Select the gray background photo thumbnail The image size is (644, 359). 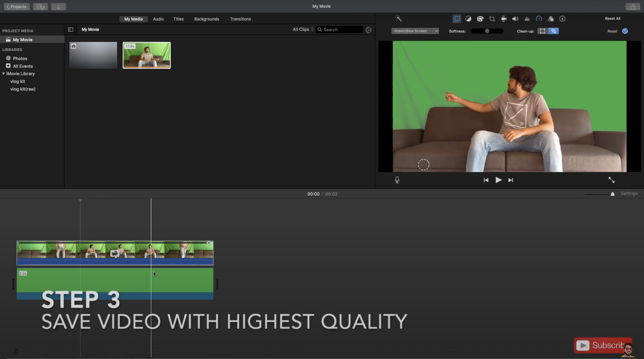click(93, 55)
